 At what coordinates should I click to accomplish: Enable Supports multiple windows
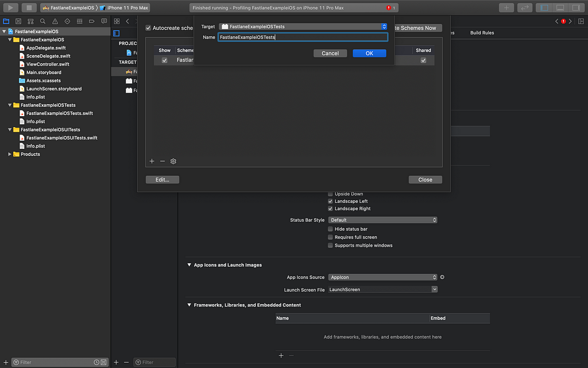pyautogui.click(x=330, y=246)
